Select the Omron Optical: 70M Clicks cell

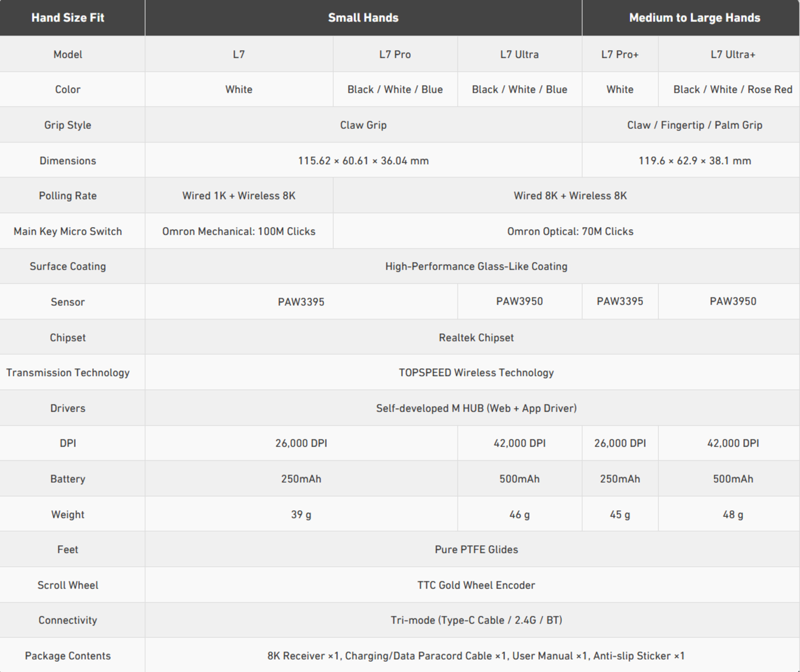click(x=570, y=231)
